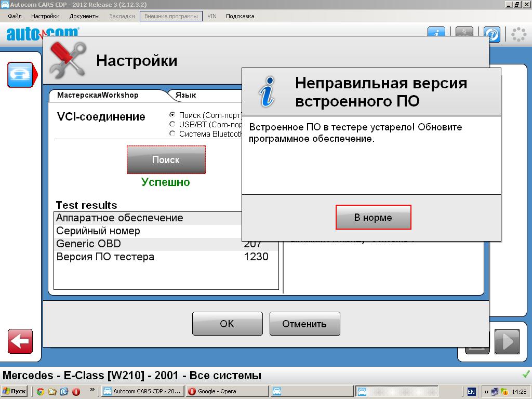
Task: Click the blue globe-page quick launch icon
Action: coord(64,392)
